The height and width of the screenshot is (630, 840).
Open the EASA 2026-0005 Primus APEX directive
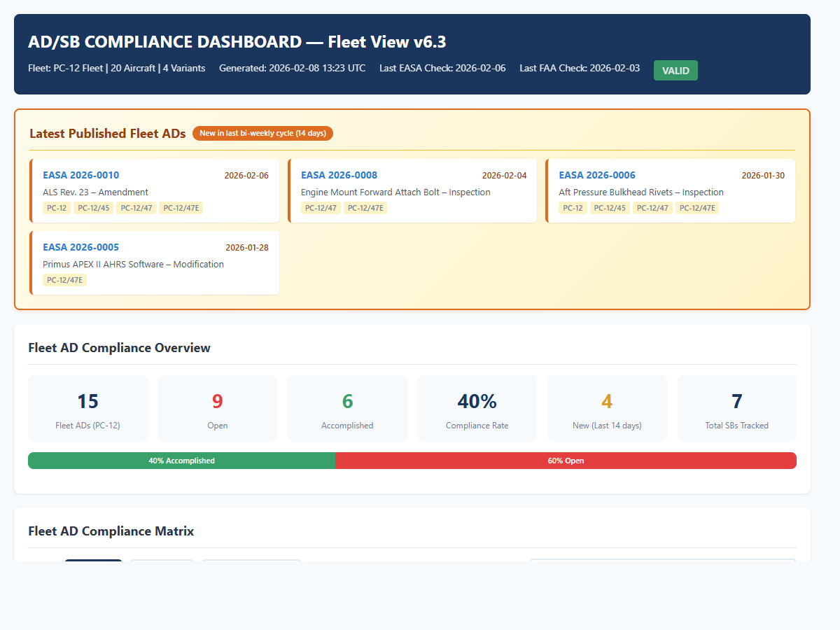80,247
